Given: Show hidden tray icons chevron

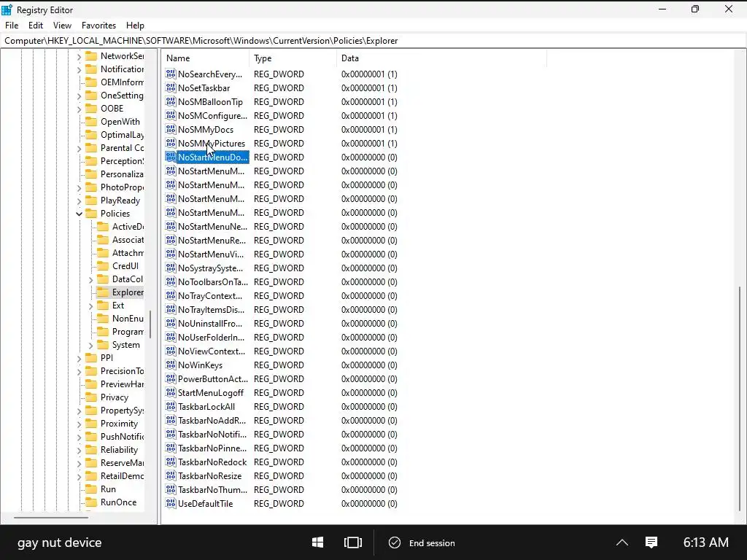Looking at the screenshot, I should click(622, 542).
